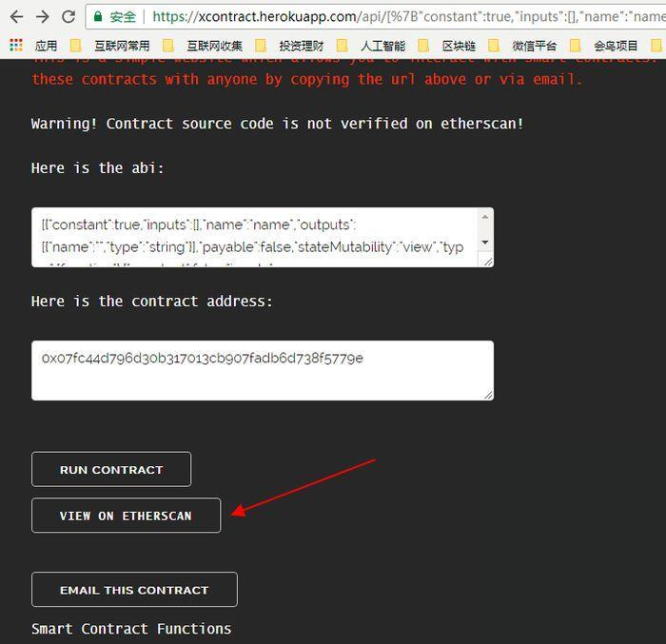The width and height of the screenshot is (666, 644).
Task: Click the EMAIL THIS CONTRACT button
Action: click(134, 590)
